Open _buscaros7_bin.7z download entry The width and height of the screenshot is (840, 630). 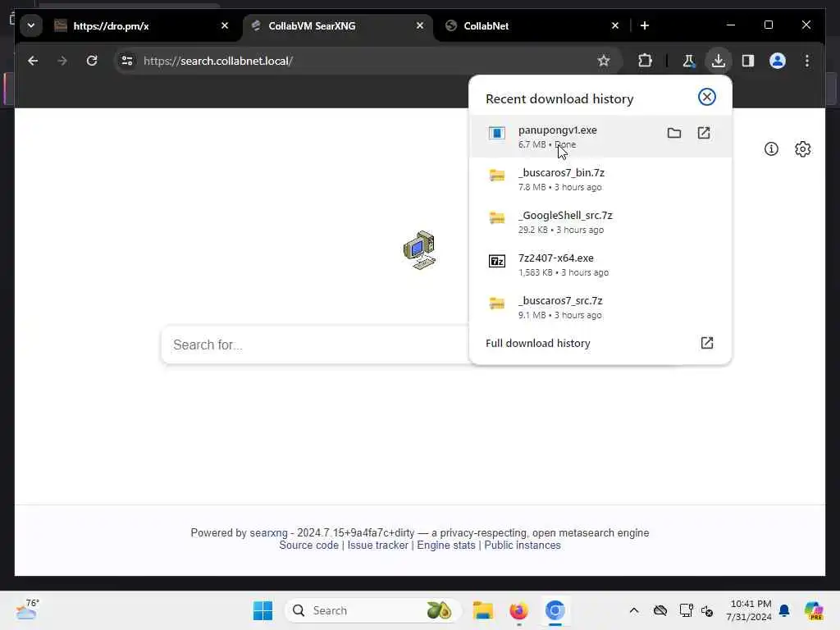(x=600, y=180)
